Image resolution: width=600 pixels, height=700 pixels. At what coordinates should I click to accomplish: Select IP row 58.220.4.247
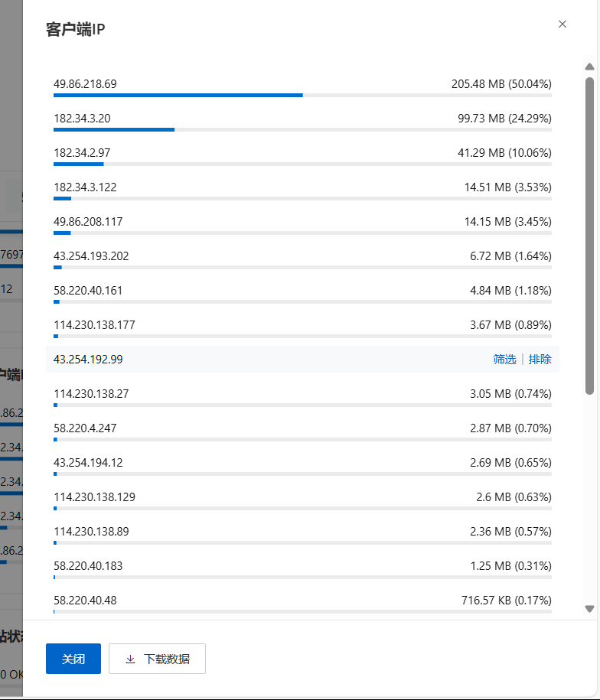coord(303,431)
